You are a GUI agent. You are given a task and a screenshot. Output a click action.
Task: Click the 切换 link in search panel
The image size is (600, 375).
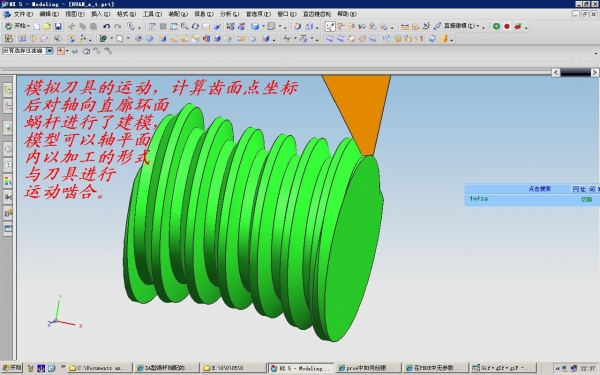point(587,199)
